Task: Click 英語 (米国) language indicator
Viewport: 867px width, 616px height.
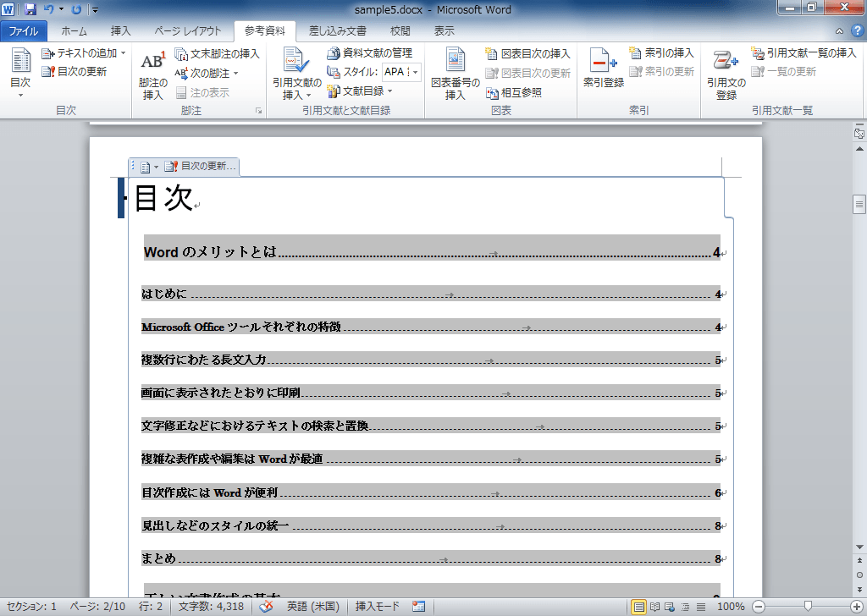Action: 313,607
